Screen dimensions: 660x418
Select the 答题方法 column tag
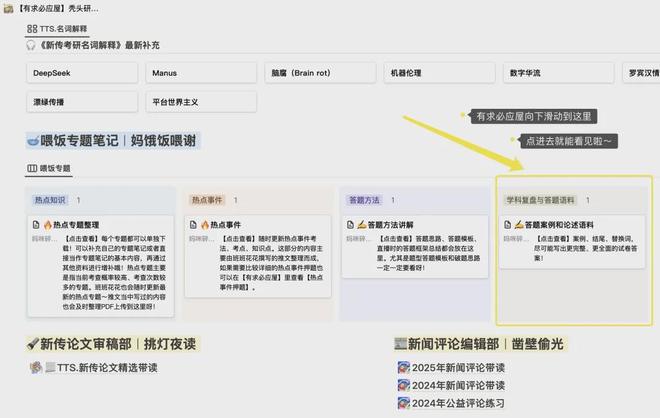pos(364,200)
